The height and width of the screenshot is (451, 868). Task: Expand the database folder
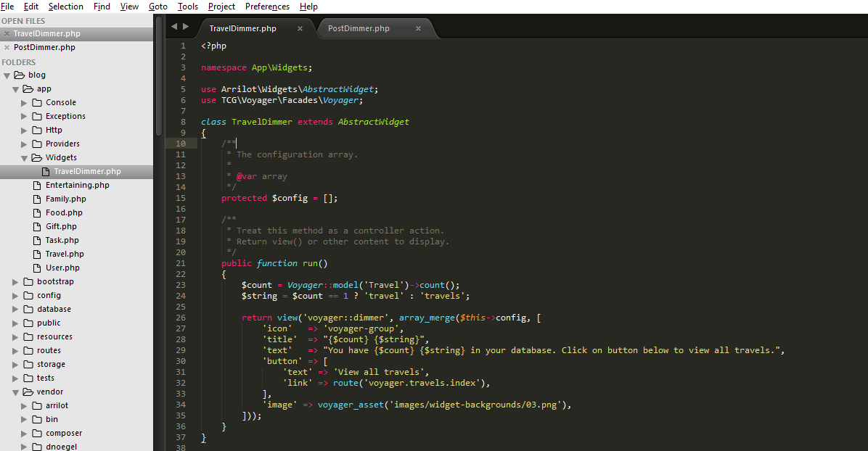pyautogui.click(x=15, y=310)
